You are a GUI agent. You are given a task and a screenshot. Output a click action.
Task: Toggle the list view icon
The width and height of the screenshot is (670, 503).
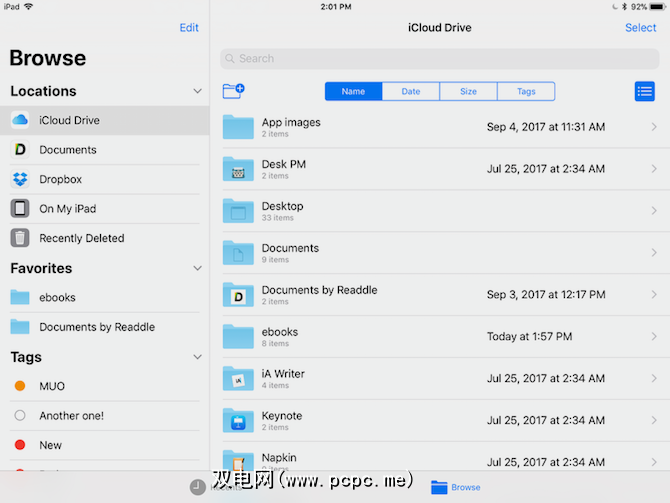point(644,91)
